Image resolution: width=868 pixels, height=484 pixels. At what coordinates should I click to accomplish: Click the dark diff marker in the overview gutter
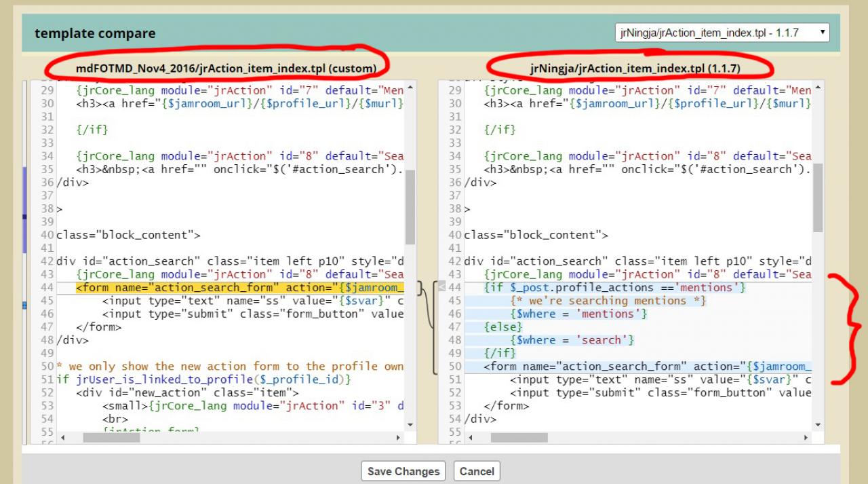pos(24,217)
